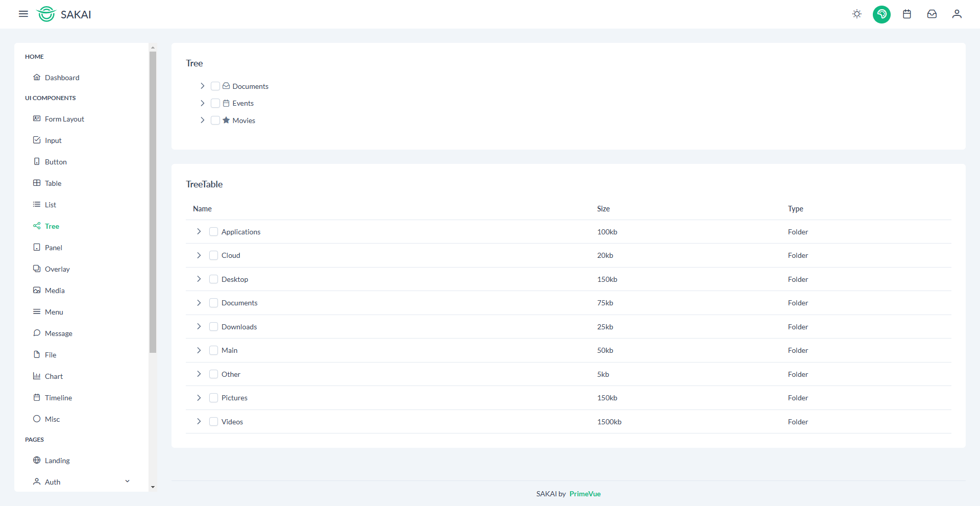
Task: Open the green palette configurator icon
Action: 881,14
